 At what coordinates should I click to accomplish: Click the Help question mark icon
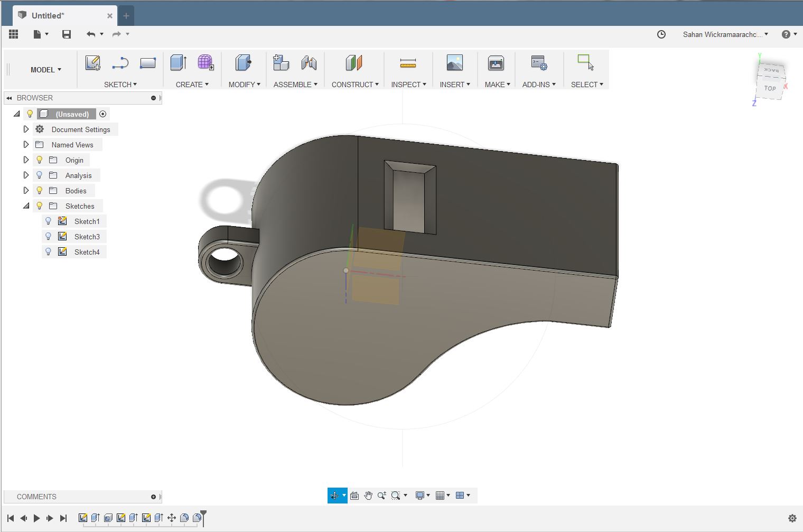[x=786, y=34]
